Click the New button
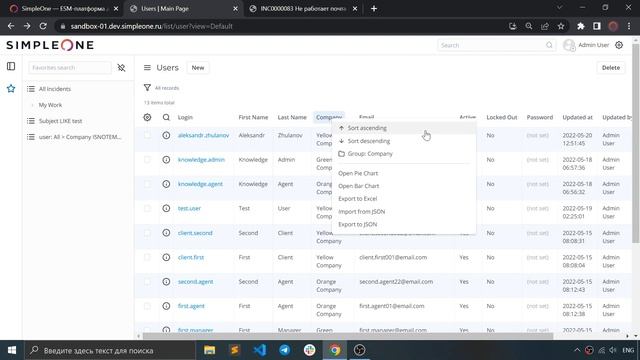 point(198,68)
